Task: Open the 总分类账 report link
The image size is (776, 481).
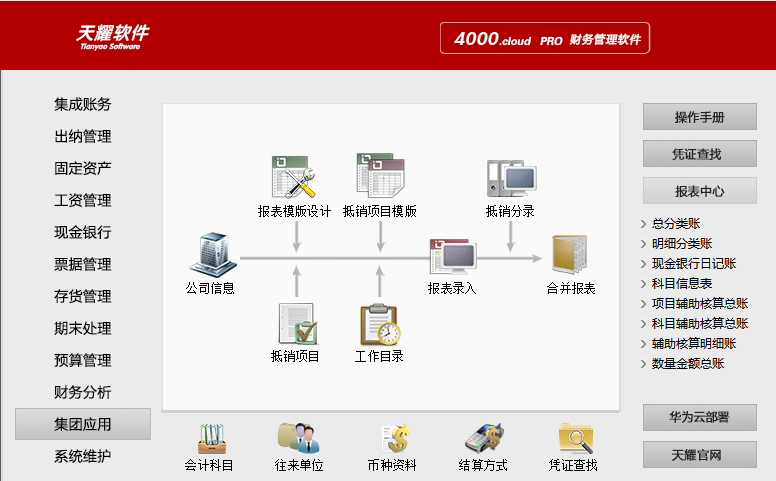Action: pyautogui.click(x=675, y=224)
